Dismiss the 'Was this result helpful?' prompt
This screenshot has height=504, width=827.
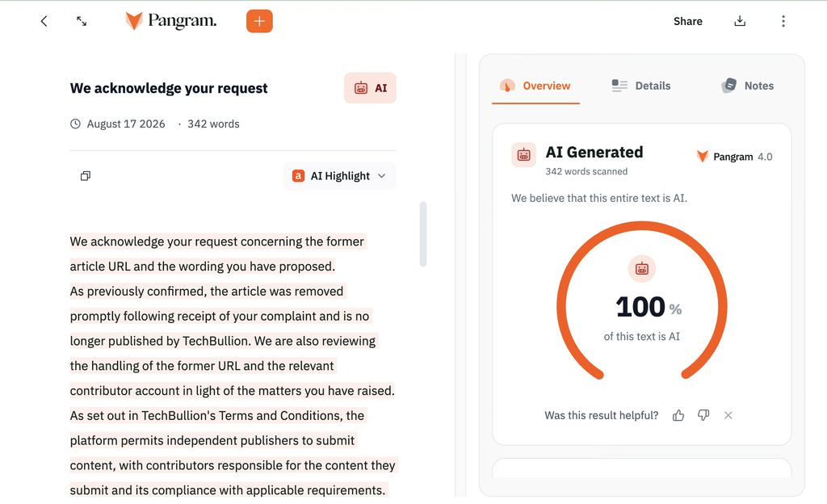728,415
